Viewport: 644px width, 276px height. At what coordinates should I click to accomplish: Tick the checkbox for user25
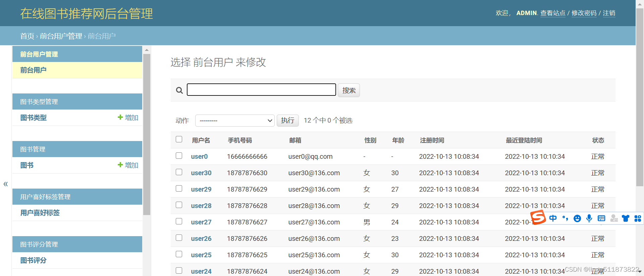[179, 254]
